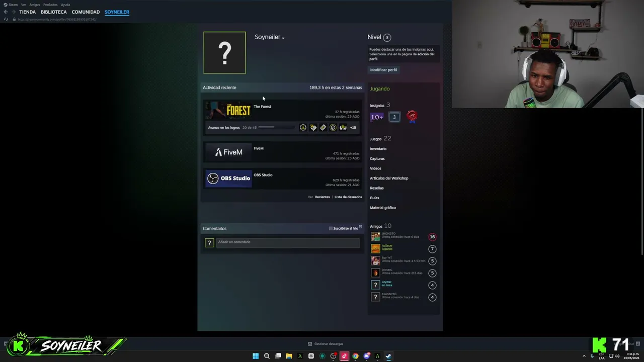Open the Inventario link

[x=378, y=149]
